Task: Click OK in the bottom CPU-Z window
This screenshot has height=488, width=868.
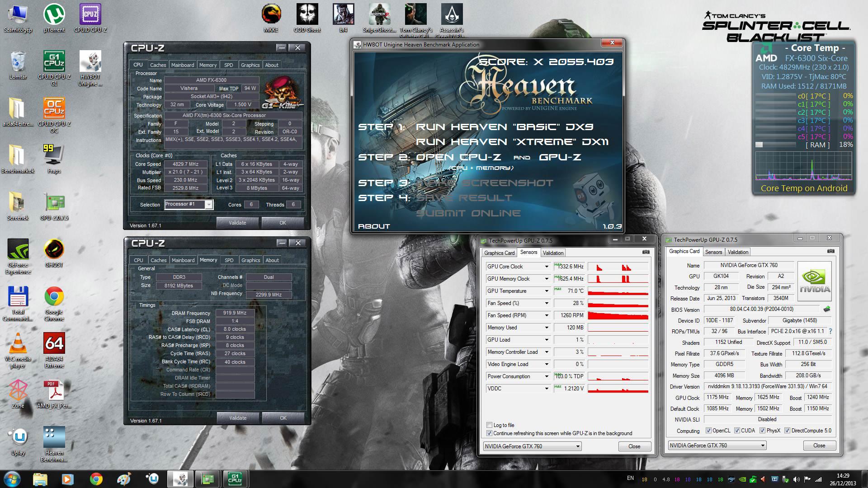Action: pos(283,418)
